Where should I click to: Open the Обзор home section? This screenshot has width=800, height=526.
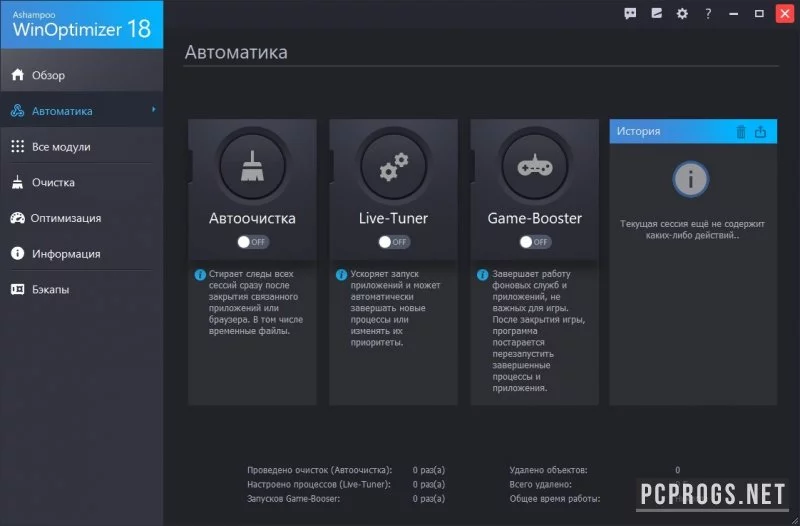(x=82, y=75)
